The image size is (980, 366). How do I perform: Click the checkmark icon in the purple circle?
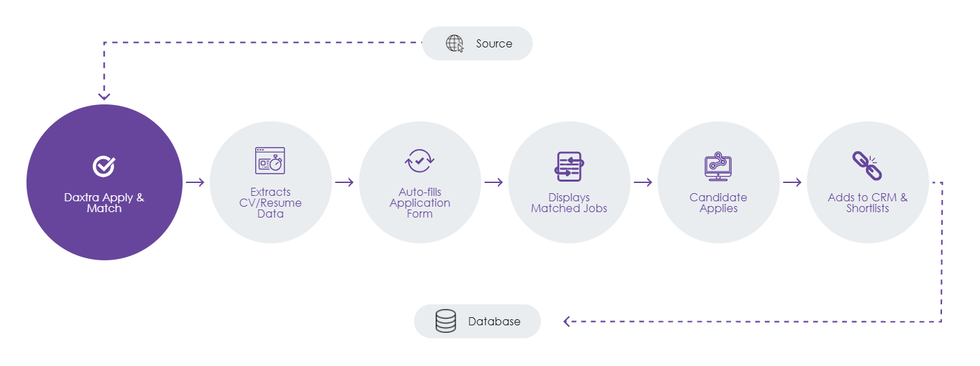pos(104,165)
